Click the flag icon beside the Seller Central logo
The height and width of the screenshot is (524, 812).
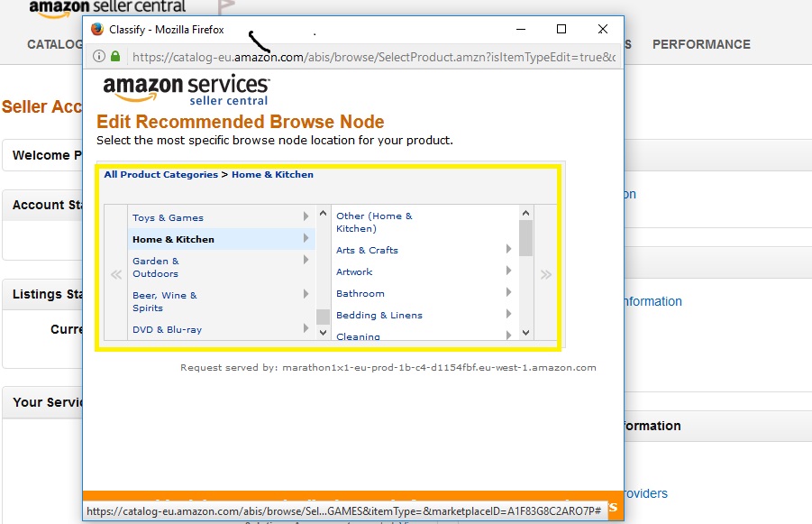(226, 7)
